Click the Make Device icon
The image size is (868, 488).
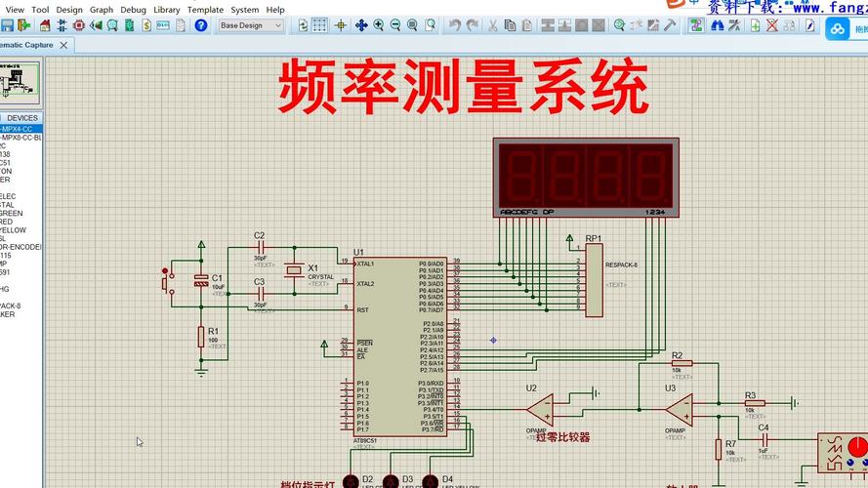coord(637,25)
